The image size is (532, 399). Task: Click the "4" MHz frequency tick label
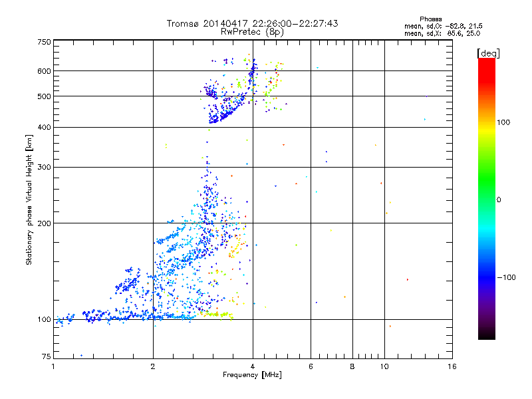pyautogui.click(x=253, y=366)
